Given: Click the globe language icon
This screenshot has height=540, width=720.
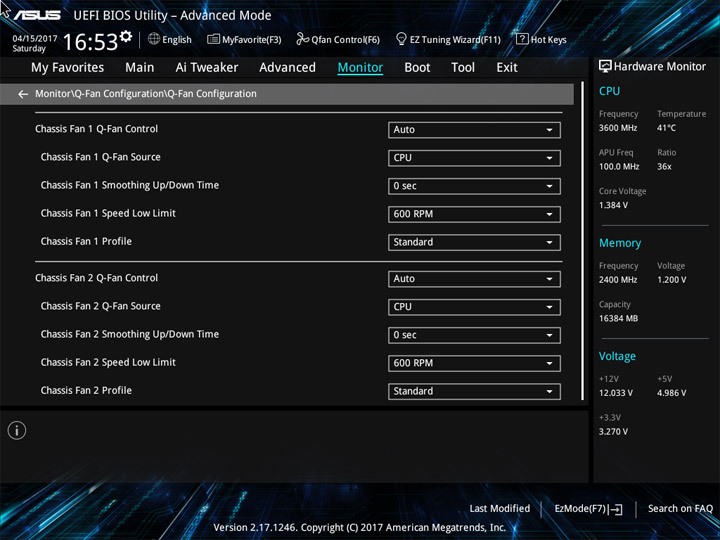Looking at the screenshot, I should (154, 39).
